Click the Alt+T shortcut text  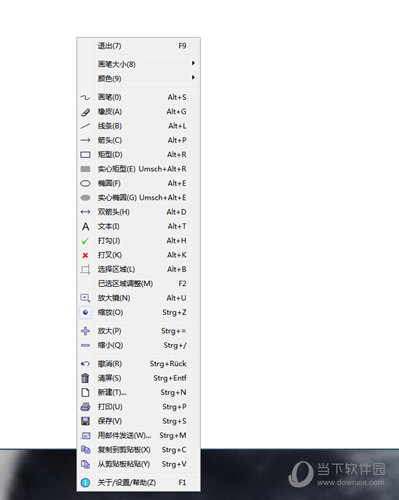click(x=177, y=226)
